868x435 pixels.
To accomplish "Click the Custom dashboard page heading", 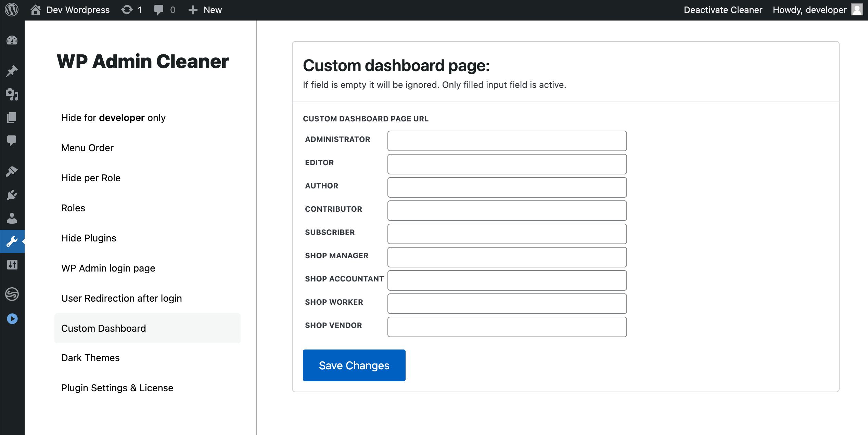I will click(x=396, y=65).
